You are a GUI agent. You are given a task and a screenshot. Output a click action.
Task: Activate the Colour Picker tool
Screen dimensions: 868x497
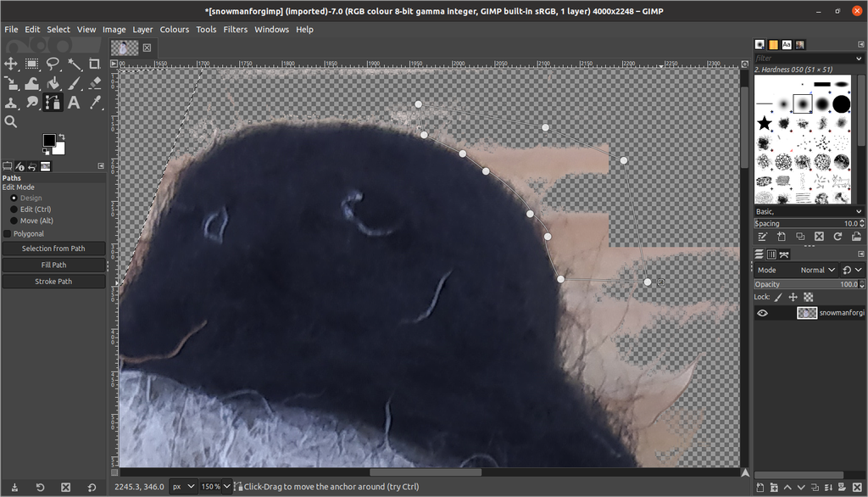tap(93, 103)
